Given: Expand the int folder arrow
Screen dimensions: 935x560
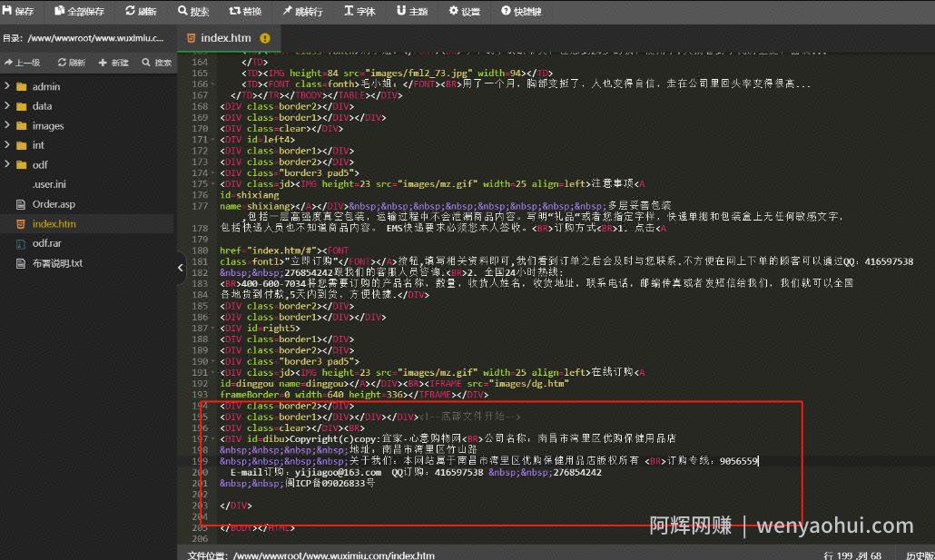Looking at the screenshot, I should [x=7, y=145].
